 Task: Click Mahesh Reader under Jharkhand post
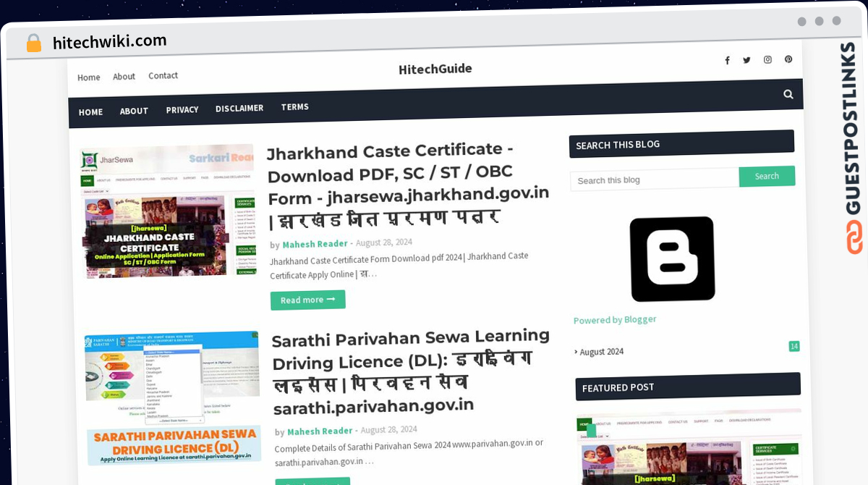pyautogui.click(x=315, y=244)
